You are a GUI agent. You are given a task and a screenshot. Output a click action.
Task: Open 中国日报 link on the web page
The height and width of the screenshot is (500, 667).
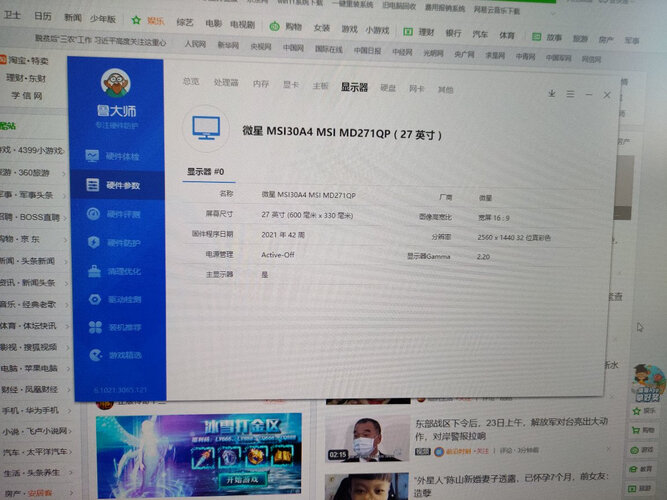[x=367, y=51]
